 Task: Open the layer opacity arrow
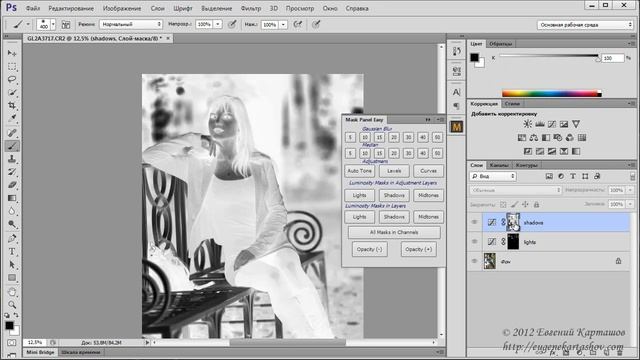[x=630, y=190]
